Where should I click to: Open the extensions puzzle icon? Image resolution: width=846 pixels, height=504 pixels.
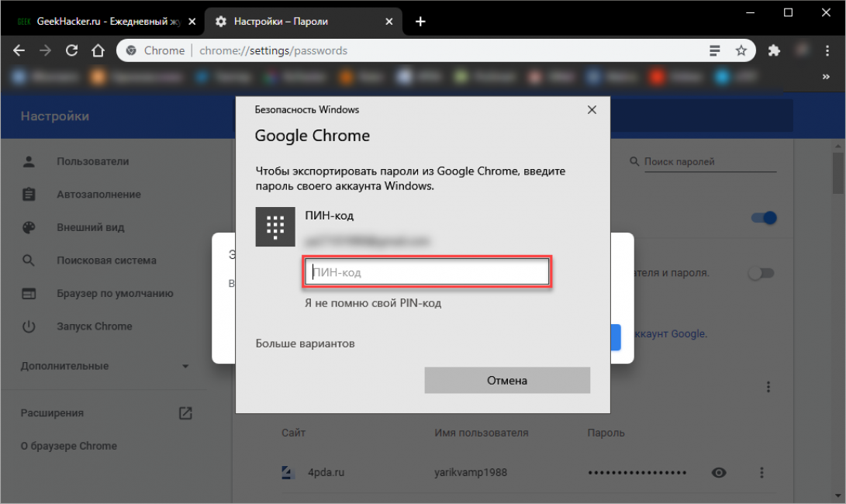pos(774,50)
